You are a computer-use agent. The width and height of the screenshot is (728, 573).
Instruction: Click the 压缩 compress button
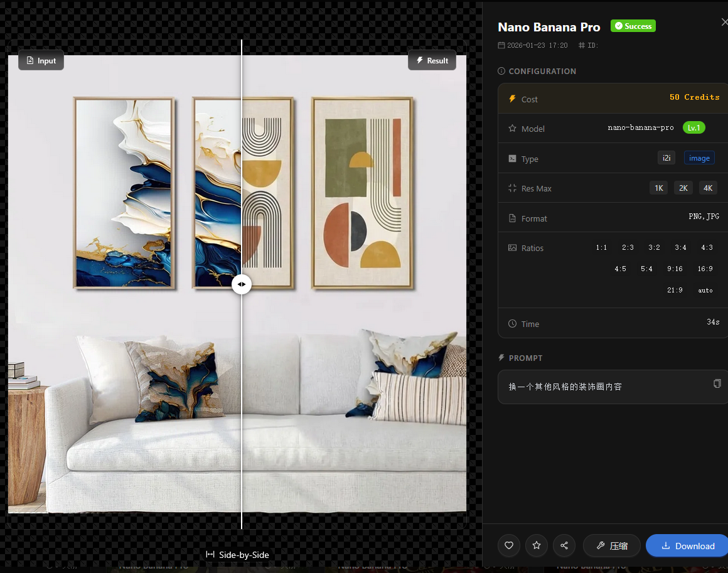click(612, 545)
